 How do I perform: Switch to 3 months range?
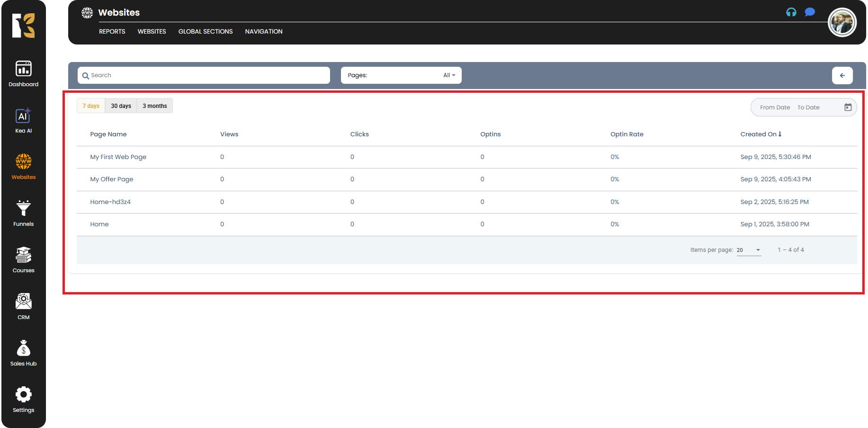point(155,106)
